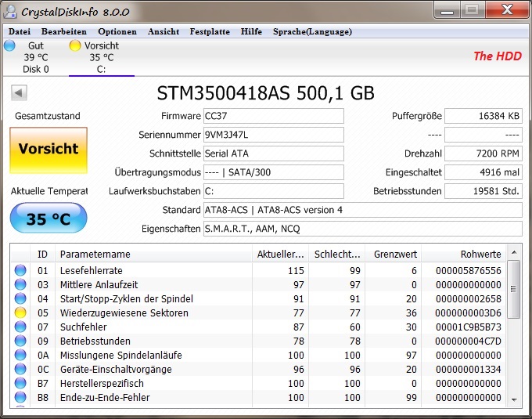Select the Misslungene Spindelanläufe row text
The height and width of the screenshot is (419, 532).
pos(121,355)
